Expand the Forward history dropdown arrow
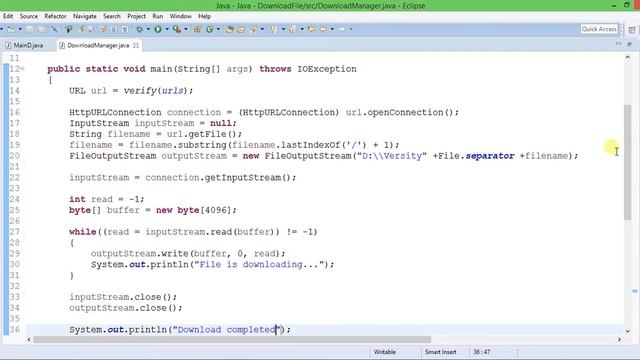 tap(351, 29)
